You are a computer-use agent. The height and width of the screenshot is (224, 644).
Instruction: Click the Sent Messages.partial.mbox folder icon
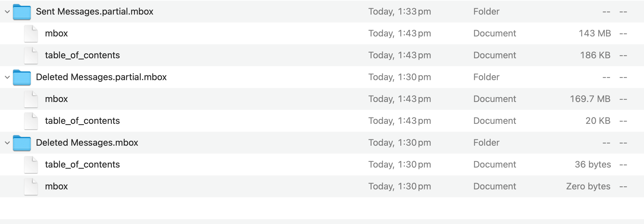[22, 12]
